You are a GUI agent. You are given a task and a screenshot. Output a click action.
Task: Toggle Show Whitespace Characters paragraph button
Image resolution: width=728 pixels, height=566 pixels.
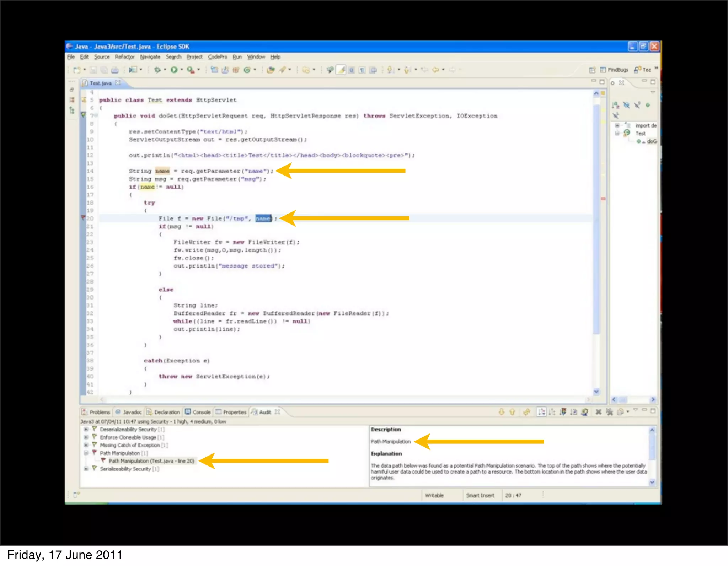pyautogui.click(x=362, y=70)
